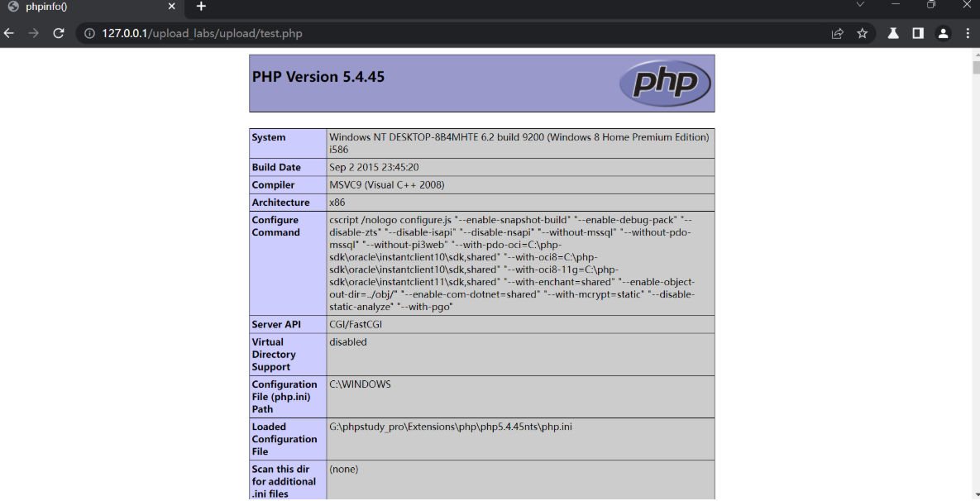
Task: Click 'Configuration File (php.ini) Path' label
Action: pos(284,397)
